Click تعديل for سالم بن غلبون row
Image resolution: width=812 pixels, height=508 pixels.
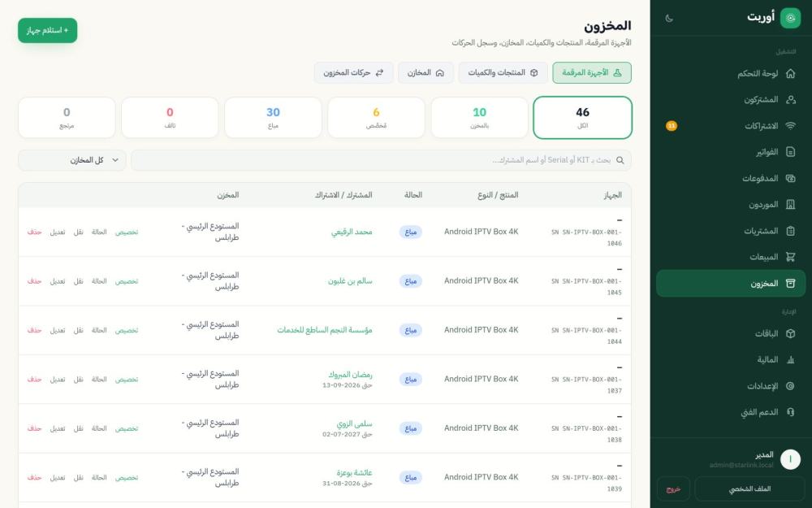[58, 281]
